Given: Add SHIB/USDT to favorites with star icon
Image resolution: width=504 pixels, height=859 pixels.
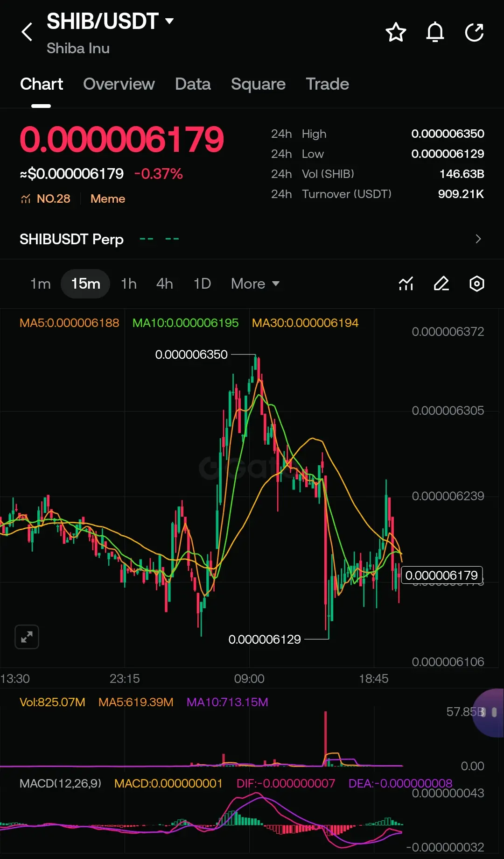Looking at the screenshot, I should (396, 32).
